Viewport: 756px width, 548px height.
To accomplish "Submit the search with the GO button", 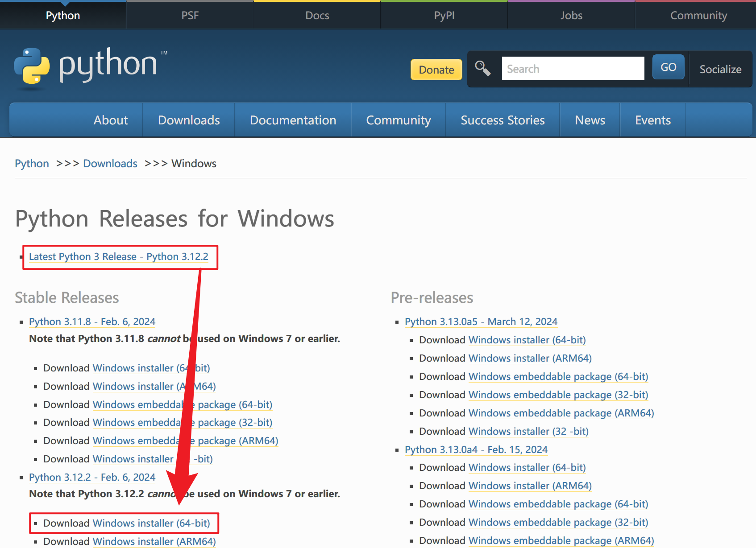I will pos(668,67).
